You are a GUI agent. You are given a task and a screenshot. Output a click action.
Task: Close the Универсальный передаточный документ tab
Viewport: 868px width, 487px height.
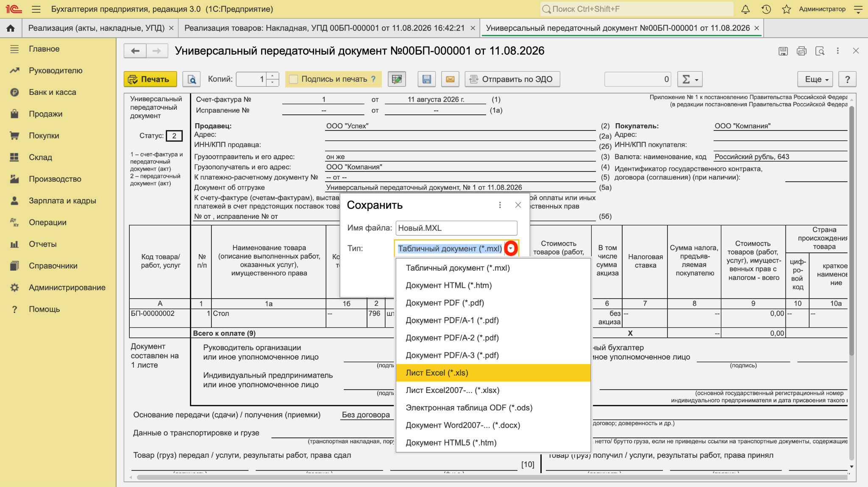coord(757,28)
